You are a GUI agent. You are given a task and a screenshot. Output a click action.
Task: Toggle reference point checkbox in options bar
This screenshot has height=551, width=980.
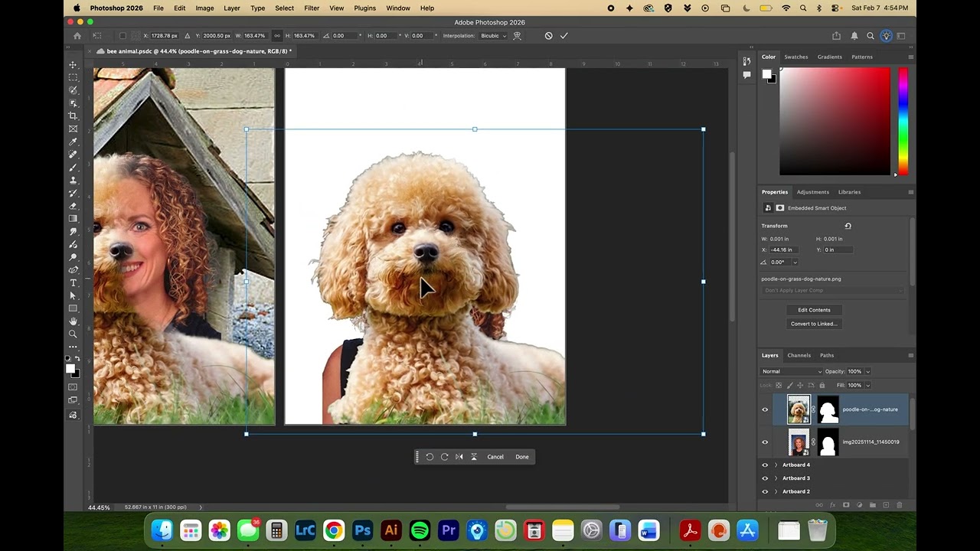(122, 36)
